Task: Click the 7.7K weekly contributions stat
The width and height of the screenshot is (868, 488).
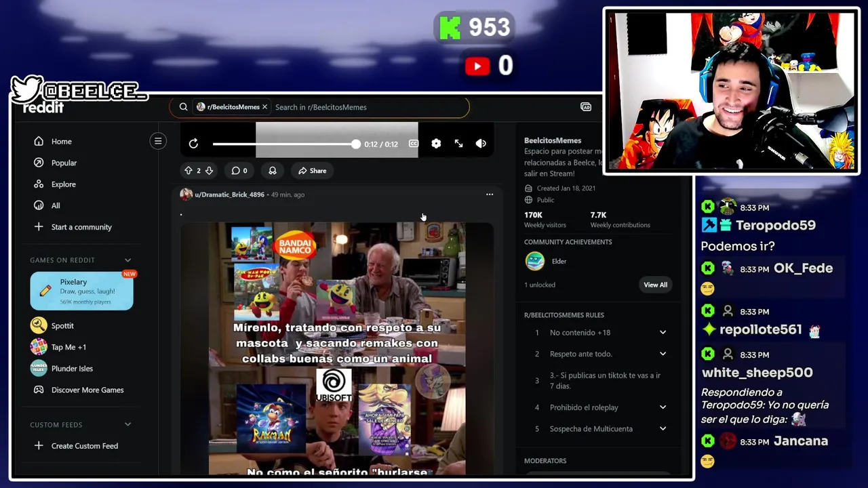Action: (x=620, y=220)
